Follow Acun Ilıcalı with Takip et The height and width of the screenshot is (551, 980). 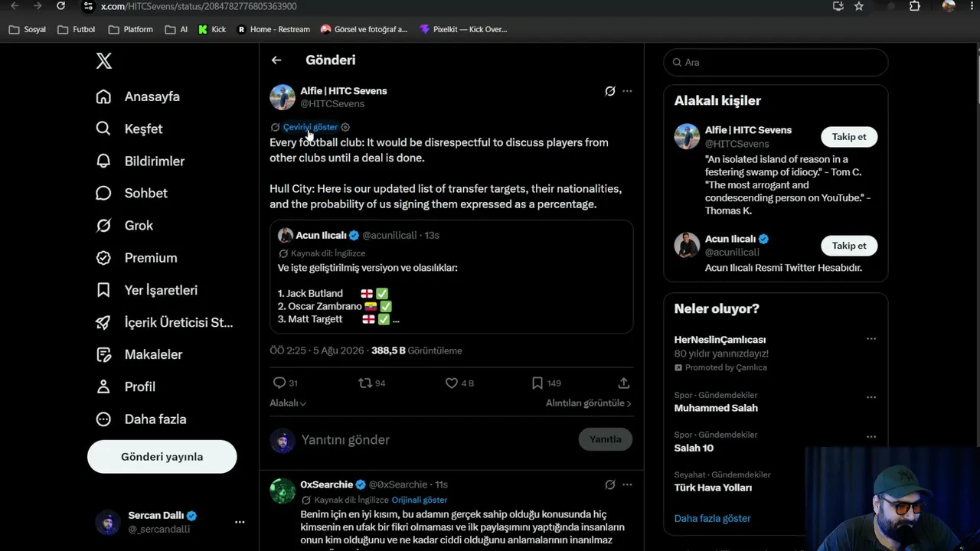[x=849, y=246]
